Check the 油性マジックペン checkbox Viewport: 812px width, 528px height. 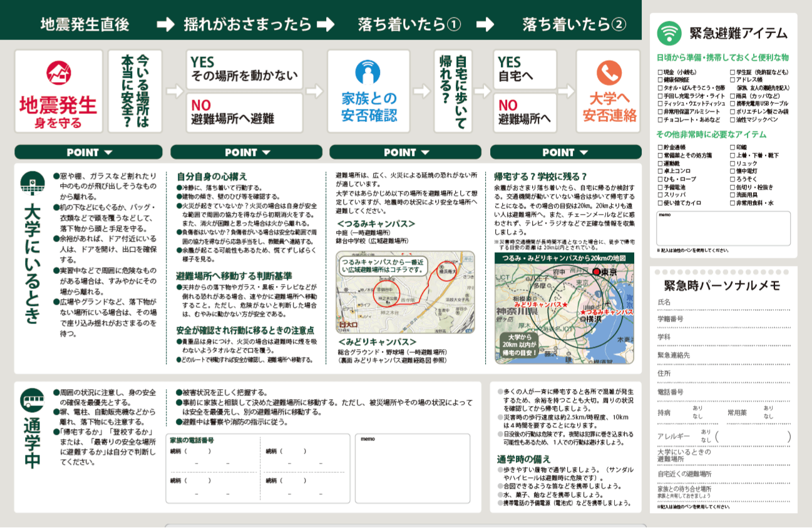732,119
